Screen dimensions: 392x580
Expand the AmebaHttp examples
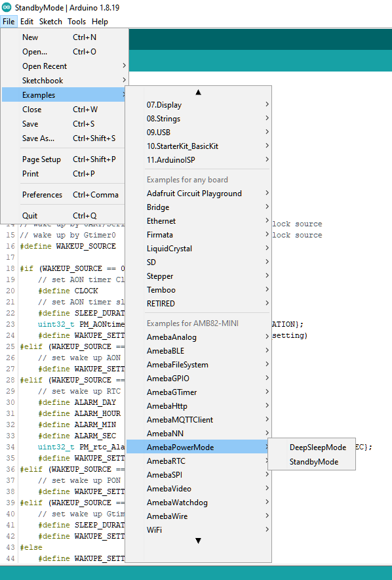click(199, 406)
